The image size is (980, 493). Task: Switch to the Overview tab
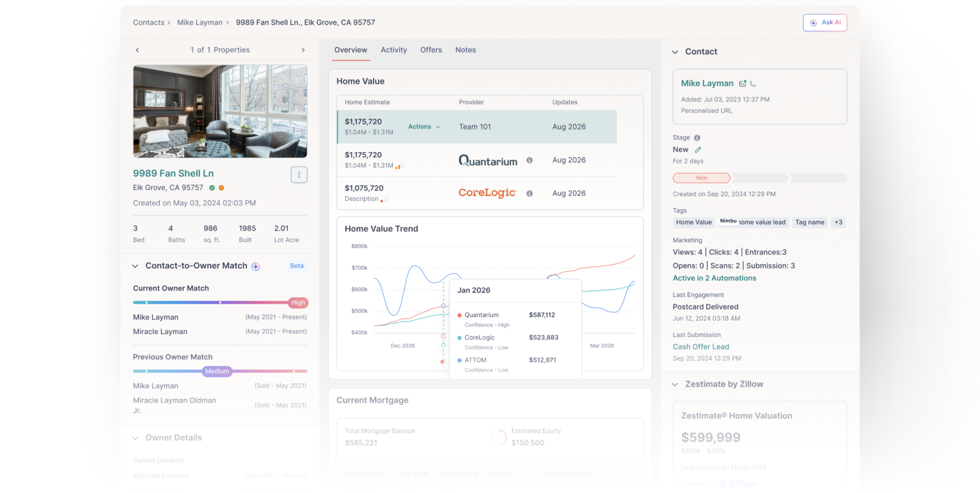350,50
